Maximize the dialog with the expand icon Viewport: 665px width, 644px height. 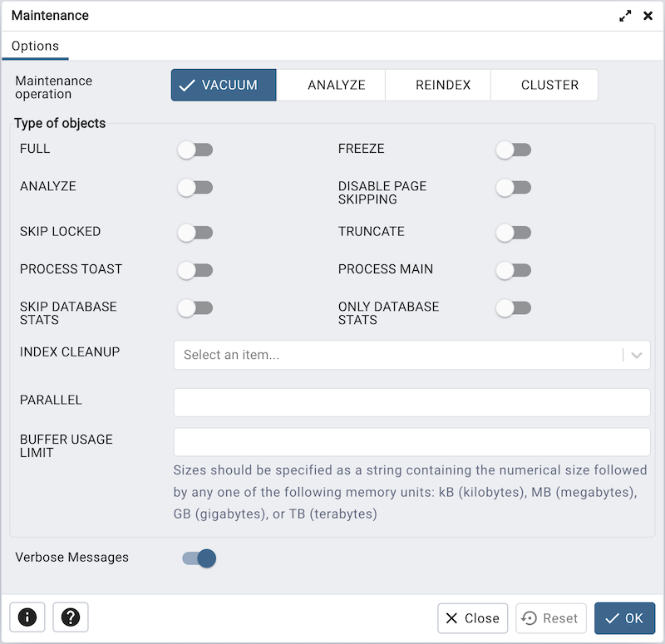click(x=625, y=15)
